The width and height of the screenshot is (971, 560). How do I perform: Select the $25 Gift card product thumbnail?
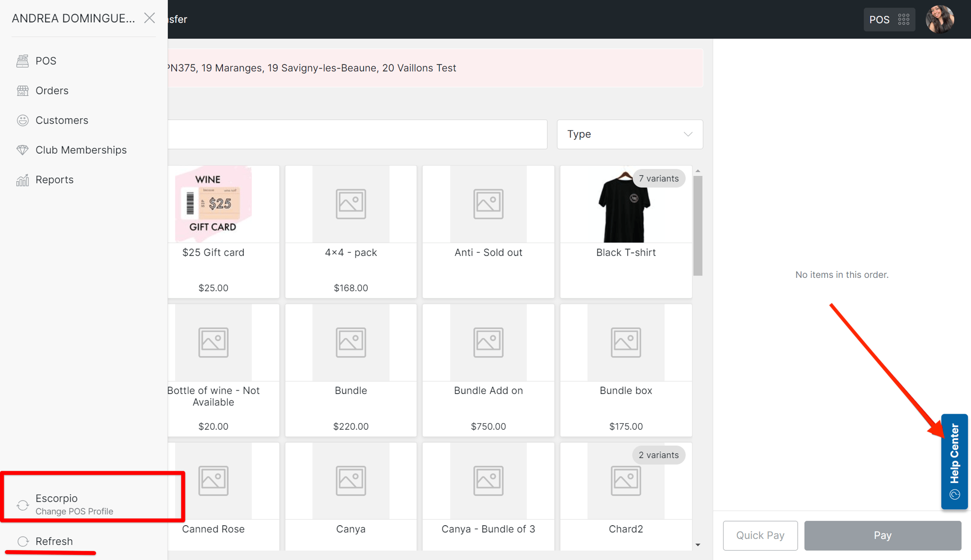(213, 204)
